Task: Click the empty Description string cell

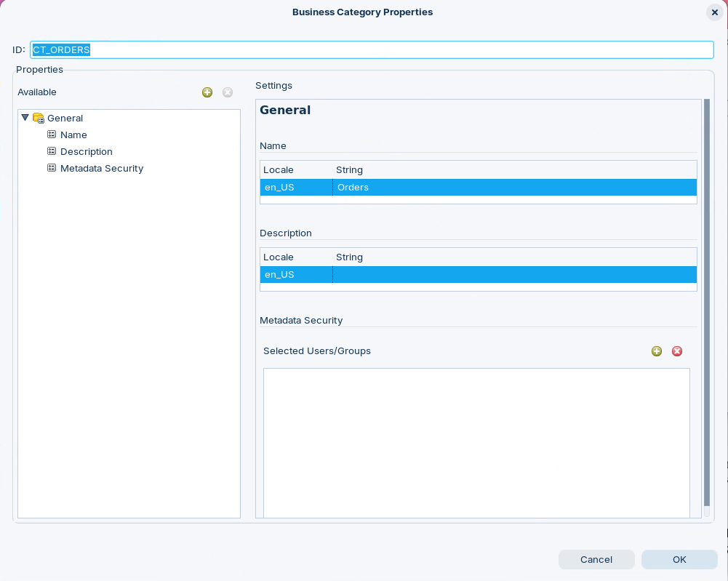Action: tap(513, 275)
